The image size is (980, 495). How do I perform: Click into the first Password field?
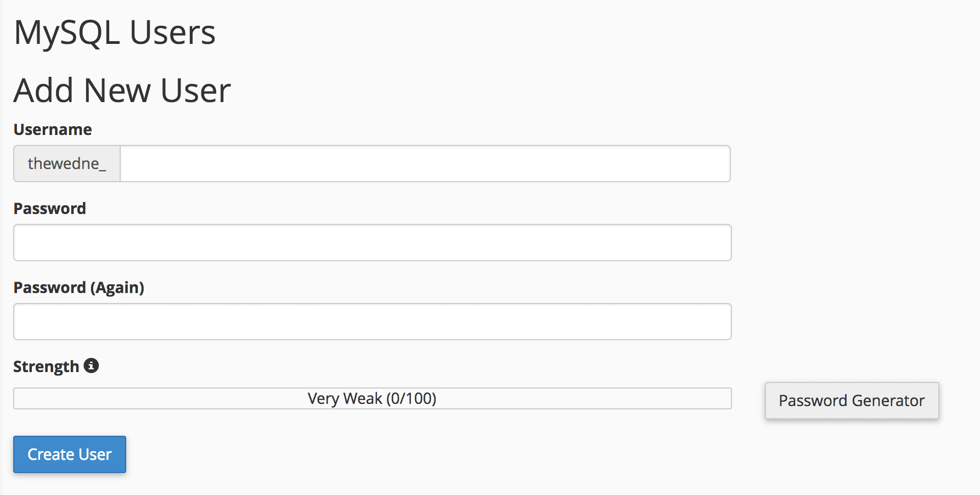point(372,243)
